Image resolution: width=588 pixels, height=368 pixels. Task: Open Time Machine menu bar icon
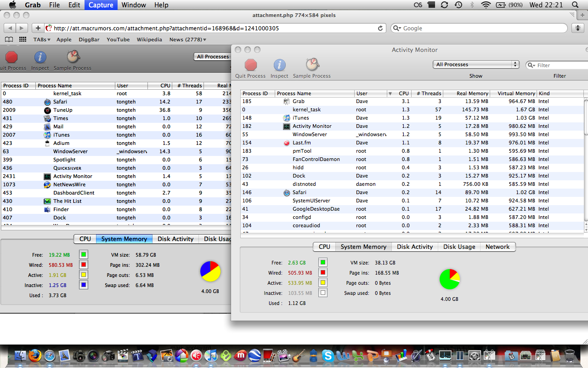458,5
